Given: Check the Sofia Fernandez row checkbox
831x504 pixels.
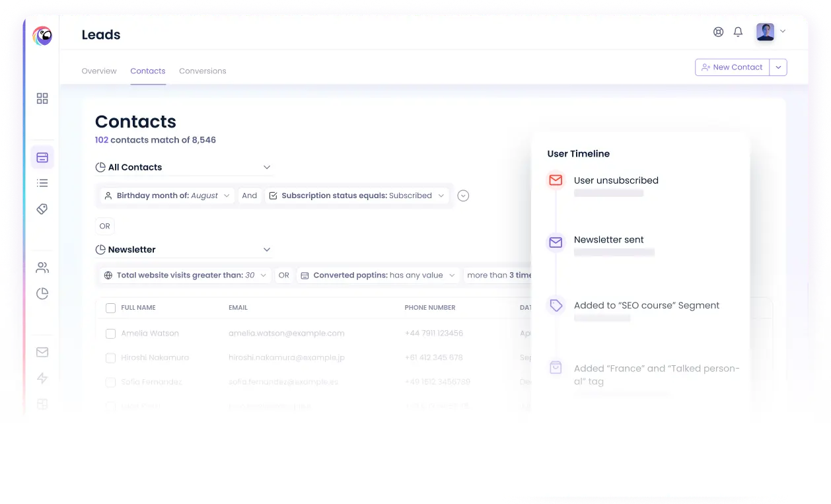Looking at the screenshot, I should (110, 382).
